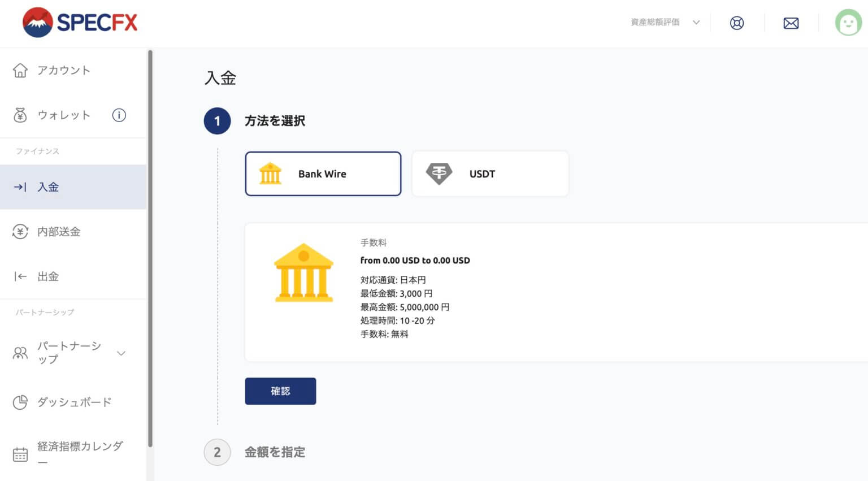The height and width of the screenshot is (481, 868).
Task: Open the 金額を指定 step 2 section
Action: tap(275, 452)
